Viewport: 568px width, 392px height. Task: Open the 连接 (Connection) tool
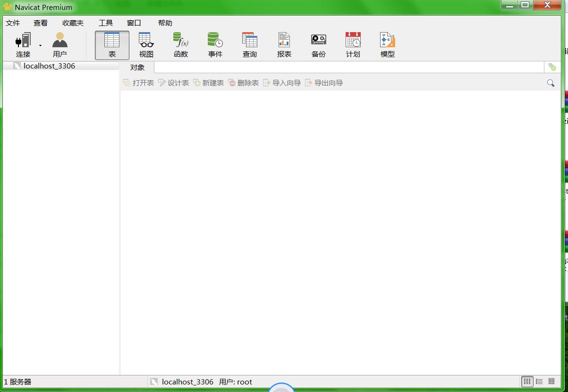point(23,45)
